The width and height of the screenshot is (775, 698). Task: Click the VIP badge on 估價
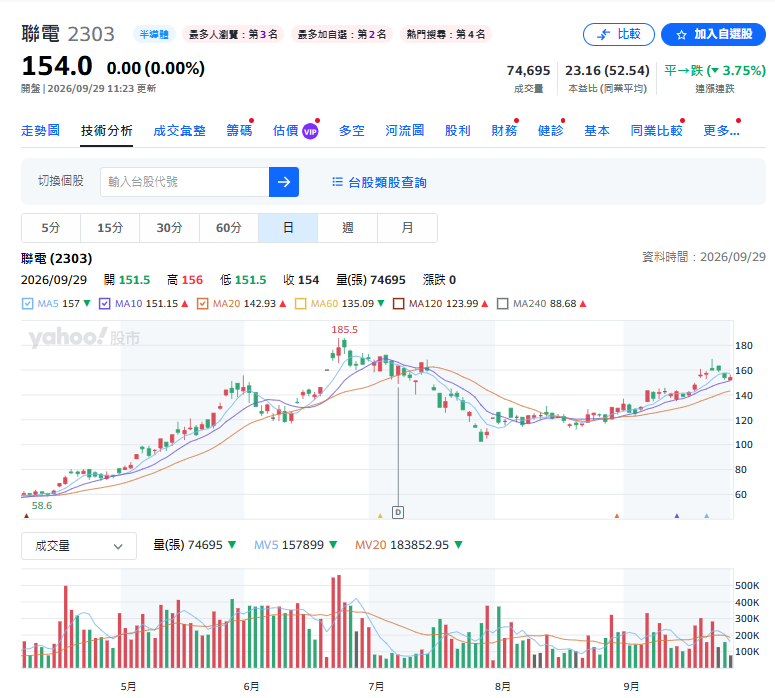pyautogui.click(x=310, y=131)
